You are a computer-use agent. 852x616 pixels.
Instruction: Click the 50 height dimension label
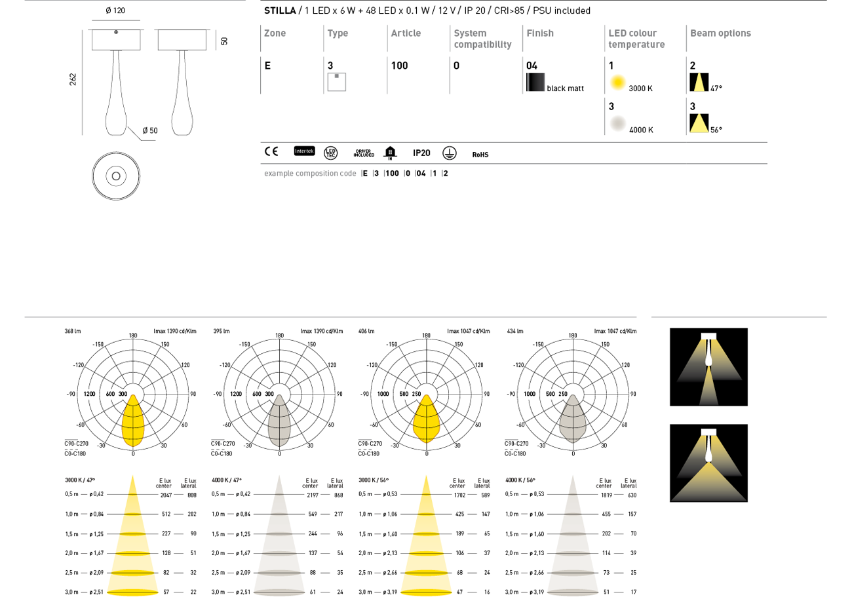click(224, 41)
